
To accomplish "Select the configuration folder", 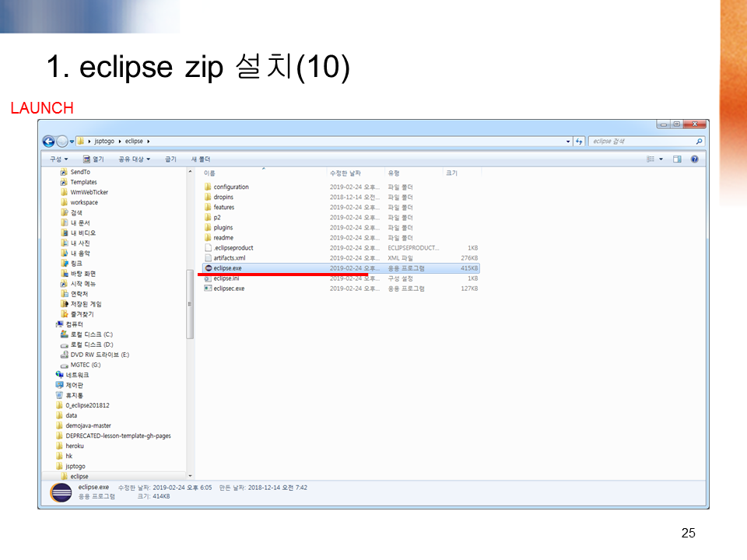I will coord(341,187).
